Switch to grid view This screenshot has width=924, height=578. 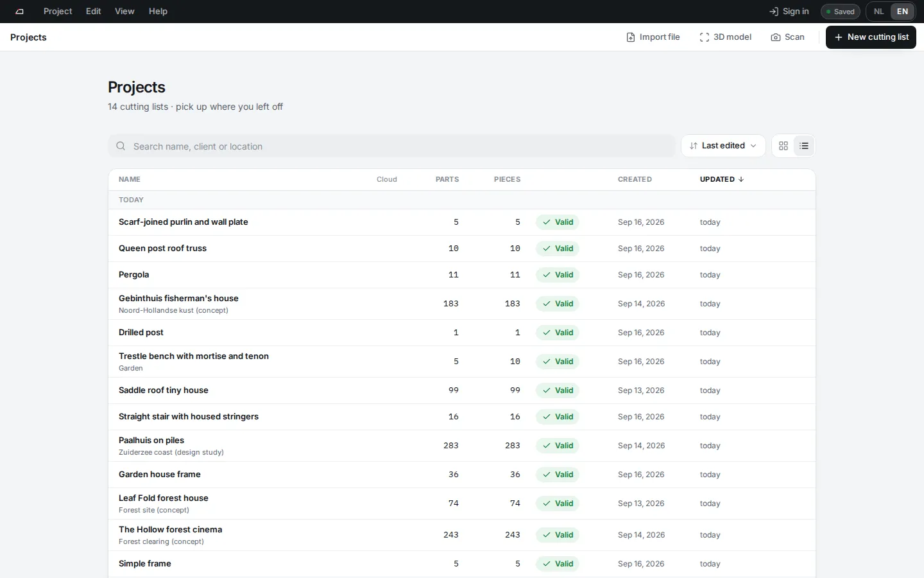pyautogui.click(x=783, y=146)
